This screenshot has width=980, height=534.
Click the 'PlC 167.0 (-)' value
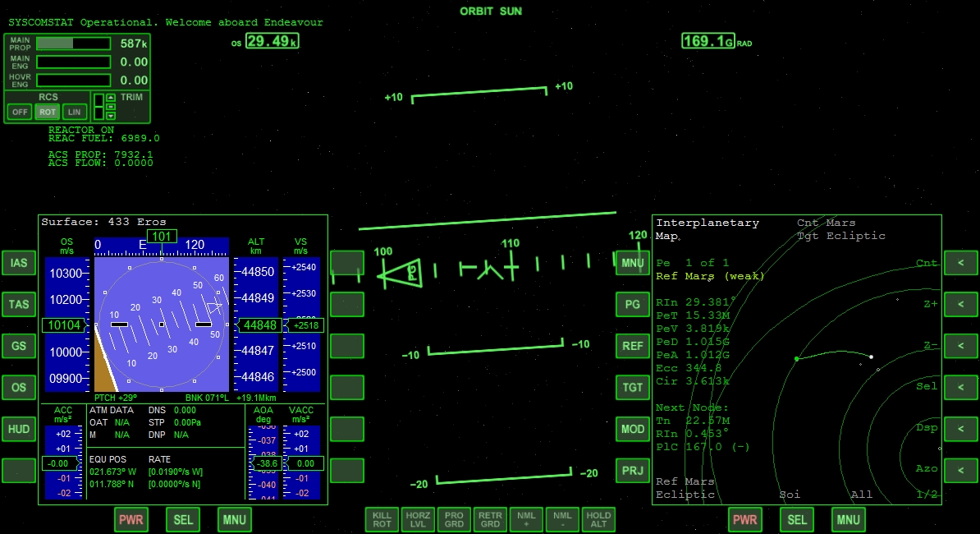[703, 446]
